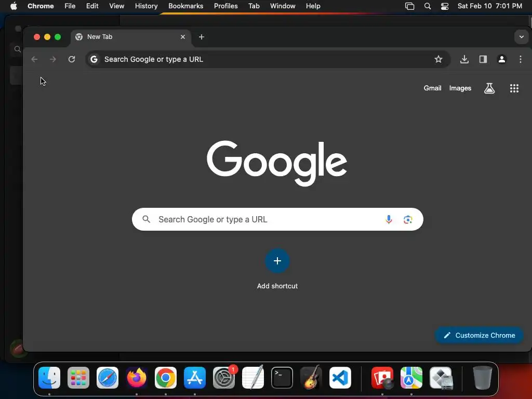This screenshot has width=532, height=399.
Task: Open the Edit menu
Action: tap(92, 6)
